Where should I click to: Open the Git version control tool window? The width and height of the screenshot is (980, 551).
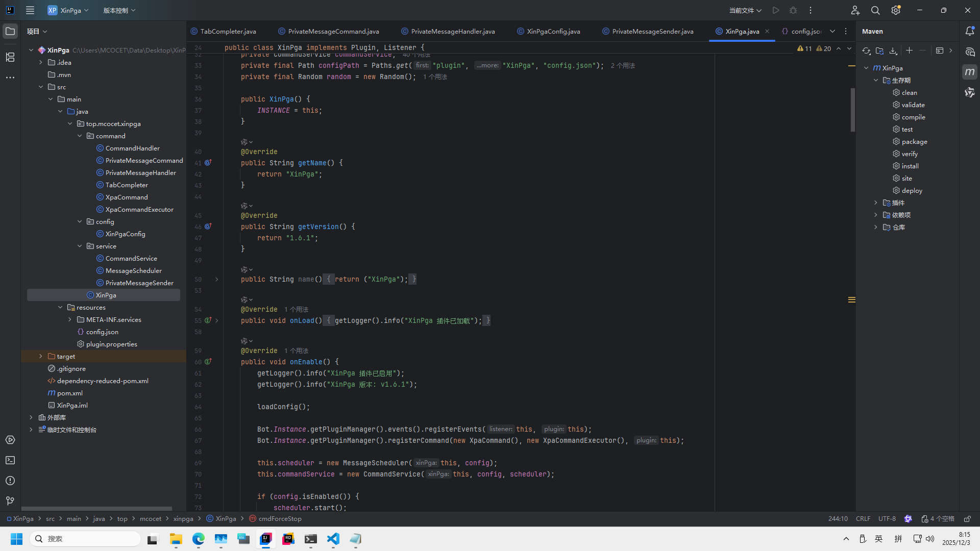click(x=10, y=501)
